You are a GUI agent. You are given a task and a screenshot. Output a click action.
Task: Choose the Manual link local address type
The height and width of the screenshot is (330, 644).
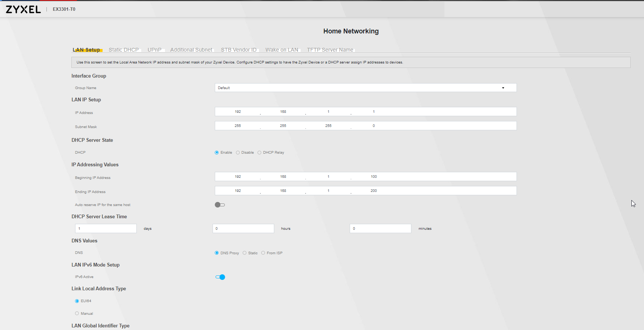point(77,314)
